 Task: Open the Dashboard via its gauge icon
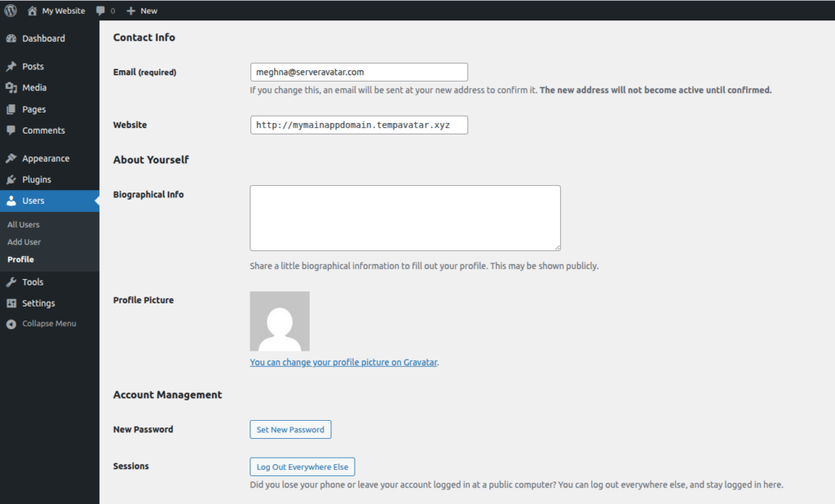pyautogui.click(x=13, y=38)
